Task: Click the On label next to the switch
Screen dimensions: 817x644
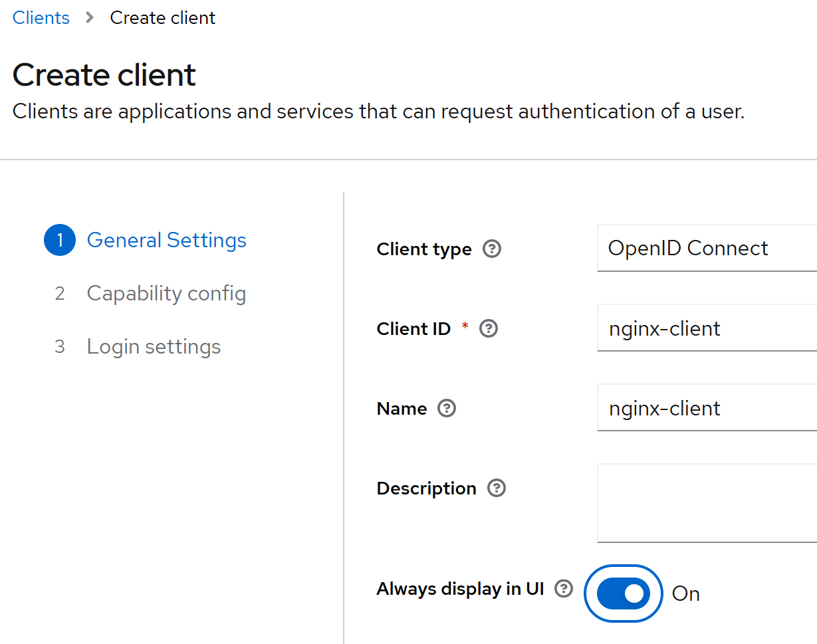Action: [x=686, y=593]
